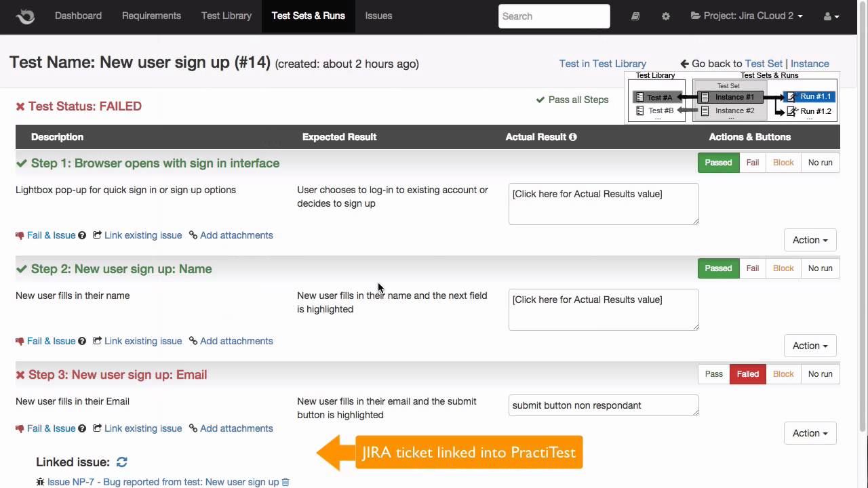Mark Step 3 as Pass

click(x=714, y=374)
